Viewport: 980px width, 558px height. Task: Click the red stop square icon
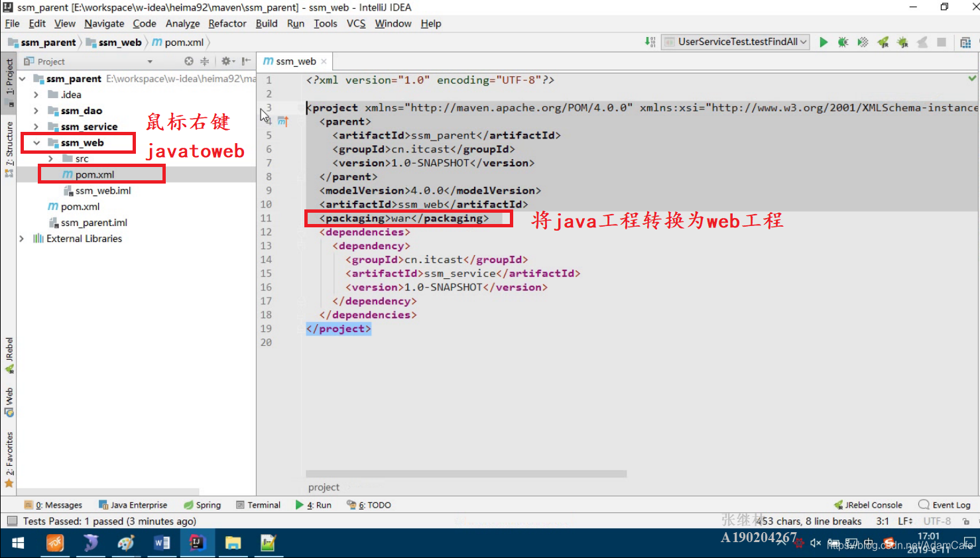click(x=941, y=42)
